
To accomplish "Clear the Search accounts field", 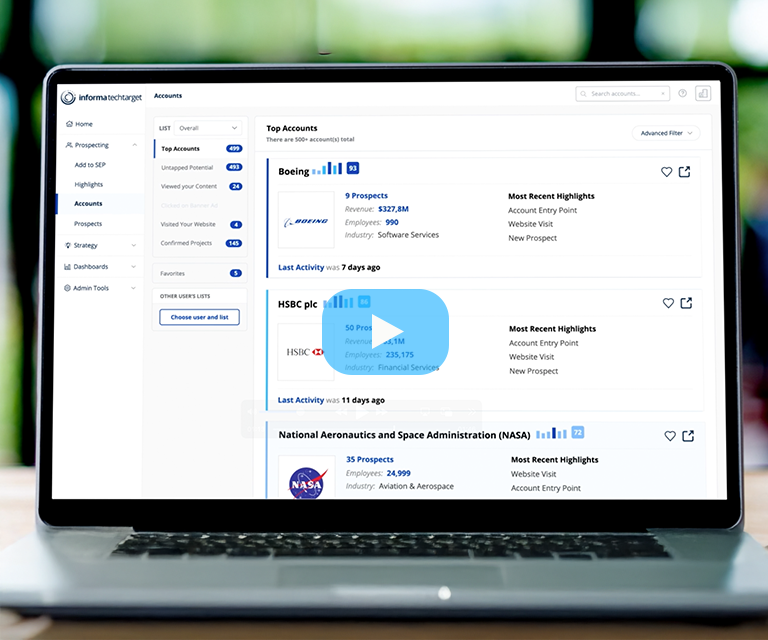I will click(663, 94).
